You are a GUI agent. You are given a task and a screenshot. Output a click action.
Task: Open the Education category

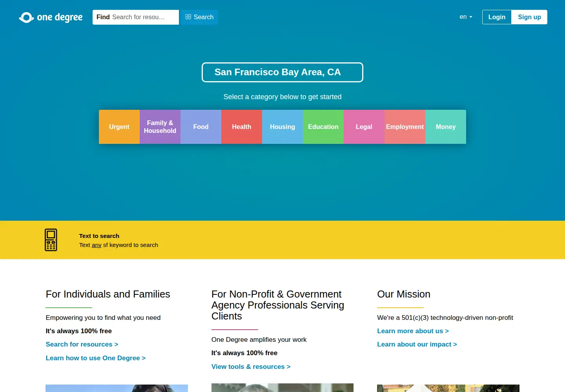323,127
